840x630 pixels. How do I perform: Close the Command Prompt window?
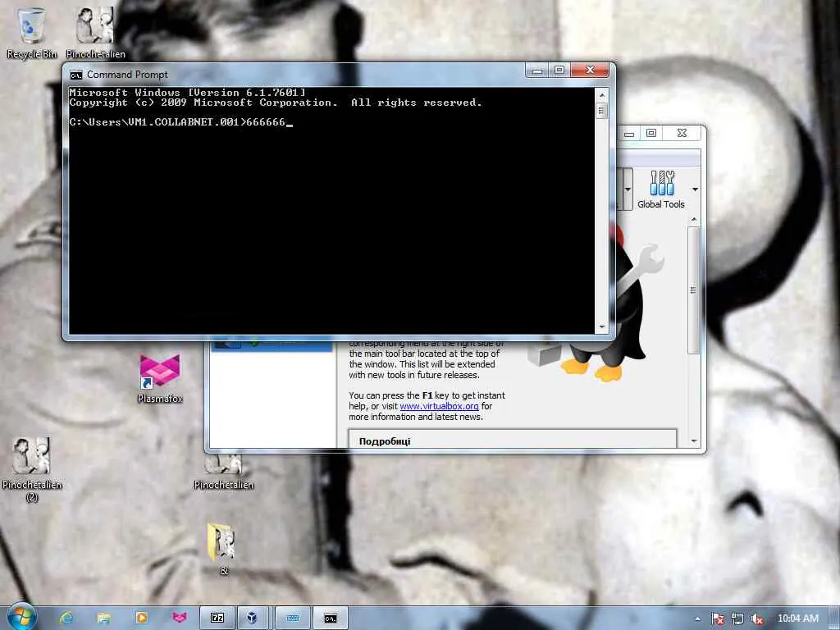590,71
